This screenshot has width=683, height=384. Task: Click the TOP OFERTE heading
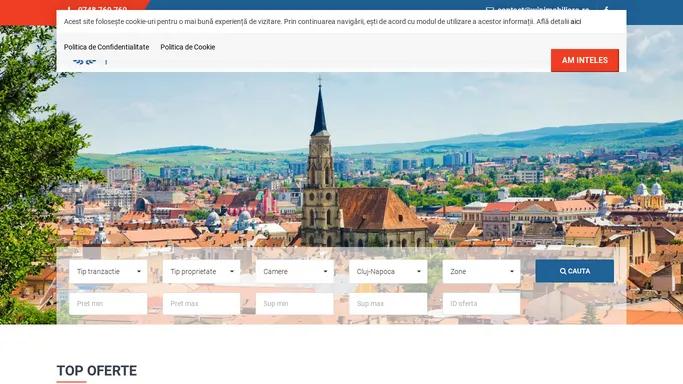(97, 371)
